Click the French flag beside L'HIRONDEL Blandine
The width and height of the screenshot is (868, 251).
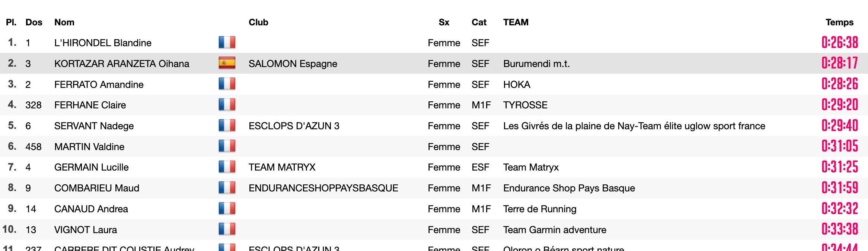(x=227, y=42)
